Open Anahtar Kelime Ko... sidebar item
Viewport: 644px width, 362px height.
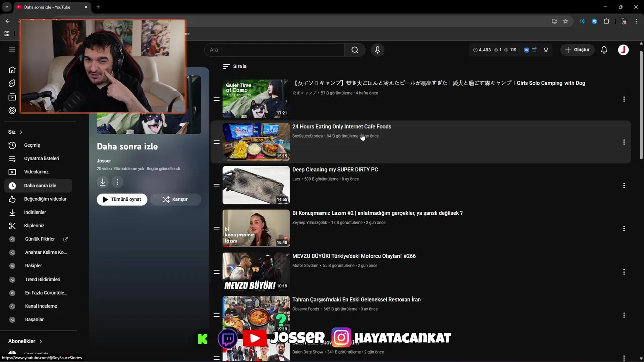tap(38, 252)
